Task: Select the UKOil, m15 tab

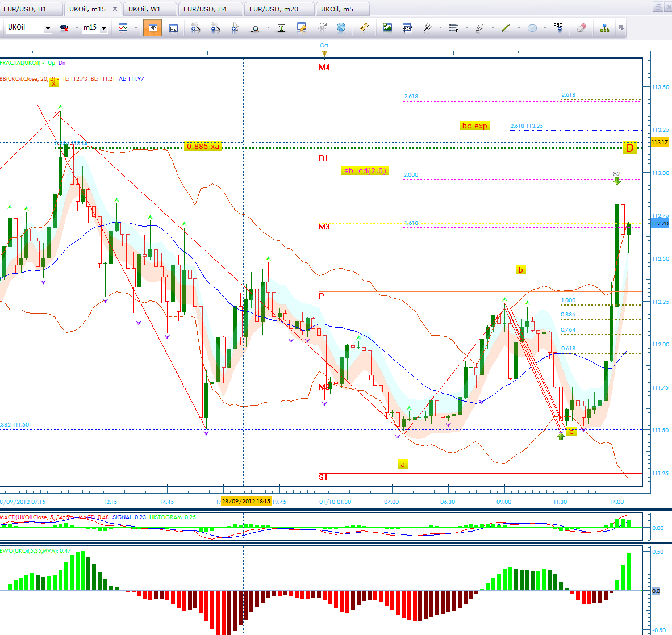Action: (87, 9)
